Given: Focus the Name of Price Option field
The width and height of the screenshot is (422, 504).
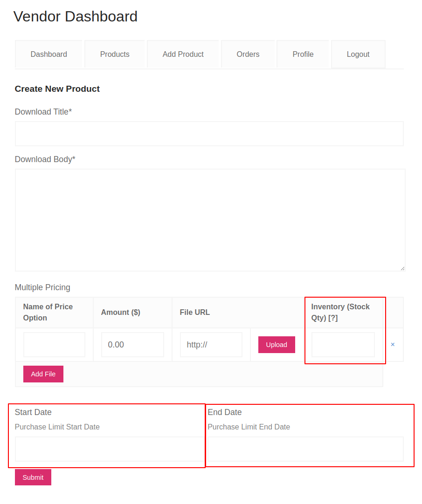Looking at the screenshot, I should click(x=54, y=345).
